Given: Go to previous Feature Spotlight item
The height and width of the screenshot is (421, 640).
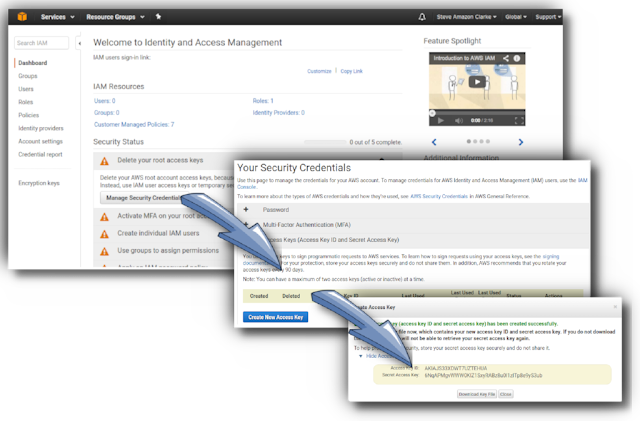Looking at the screenshot, I should click(x=434, y=142).
